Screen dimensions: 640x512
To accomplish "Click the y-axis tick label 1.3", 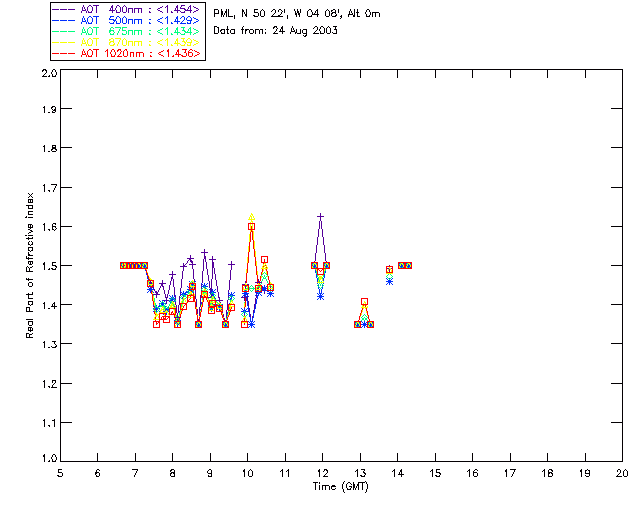I will pyautogui.click(x=49, y=344).
